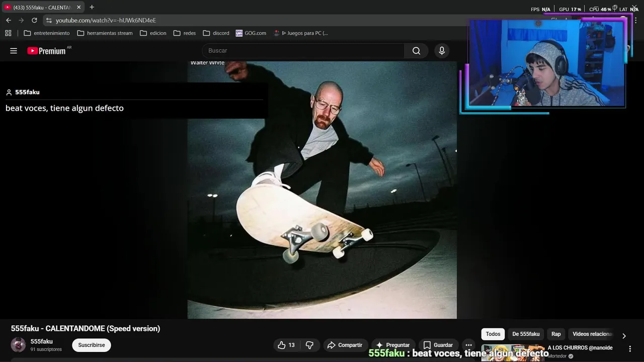Open A LOS CHURROS recommended video thumbnail
This screenshot has height=362, width=644.
coord(513,353)
